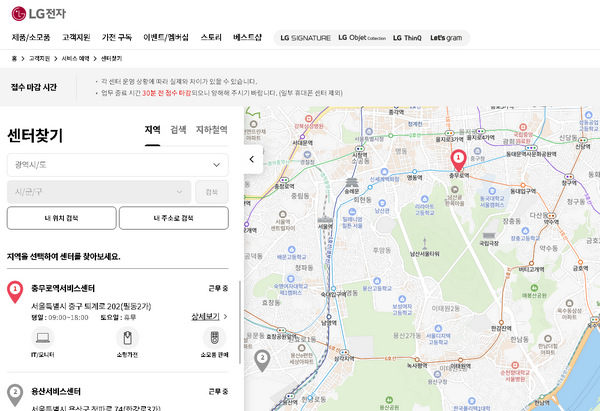Click 서울특별시청 icon on map
The image size is (600, 411).
[x=369, y=132]
